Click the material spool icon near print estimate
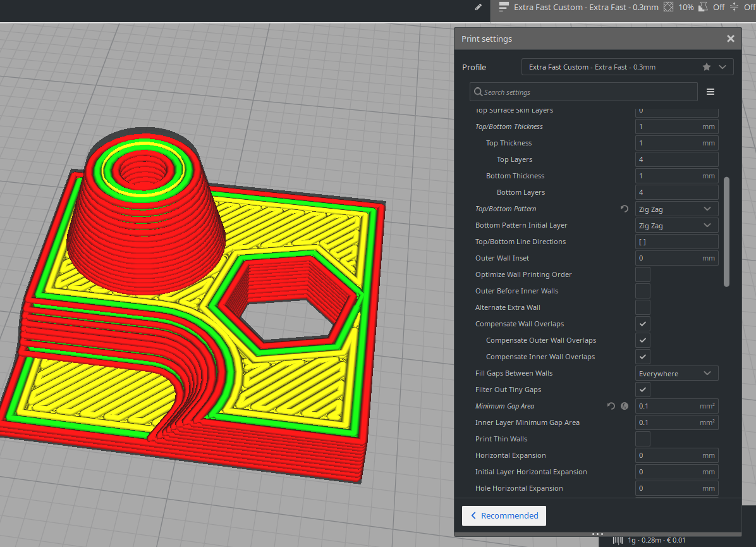This screenshot has height=547, width=756. coord(618,540)
